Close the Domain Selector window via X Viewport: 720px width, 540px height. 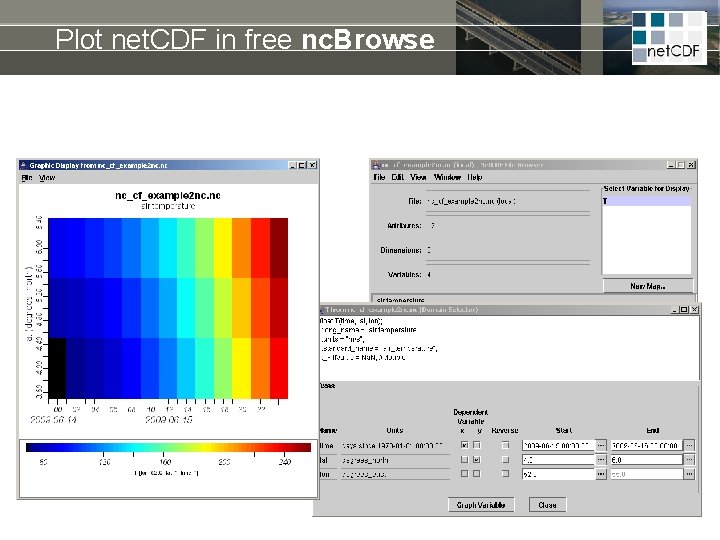tap(694, 310)
